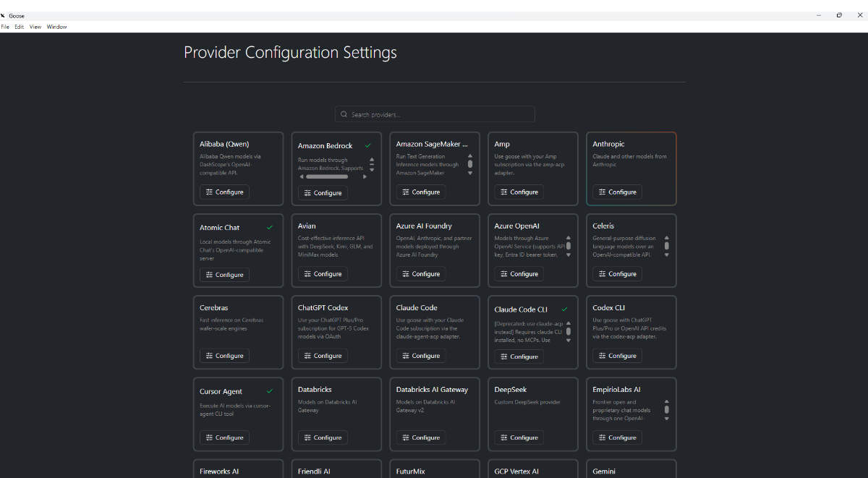Click the up arrow in Amazon Bedrock description
Screen dimensions: 868x478
(372, 160)
